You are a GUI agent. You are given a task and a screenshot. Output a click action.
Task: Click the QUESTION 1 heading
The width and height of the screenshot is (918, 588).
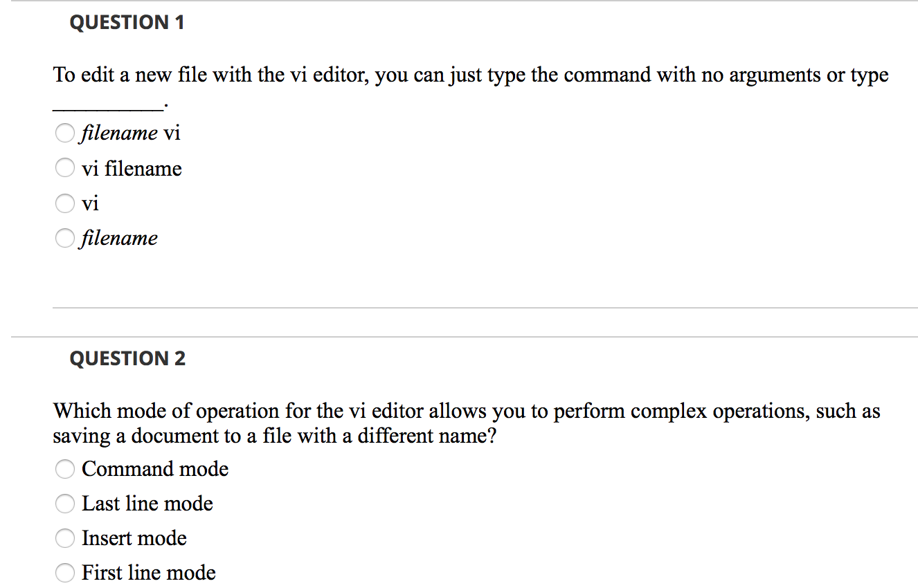point(127,21)
